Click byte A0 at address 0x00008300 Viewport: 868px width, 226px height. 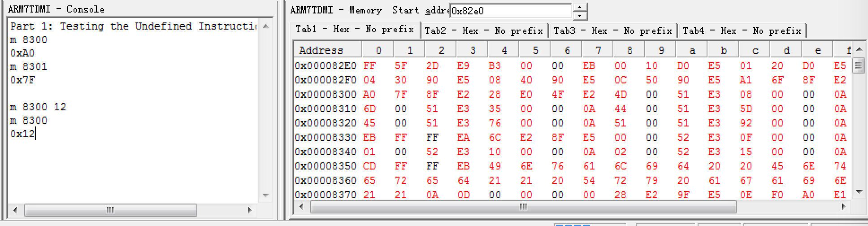369,95
